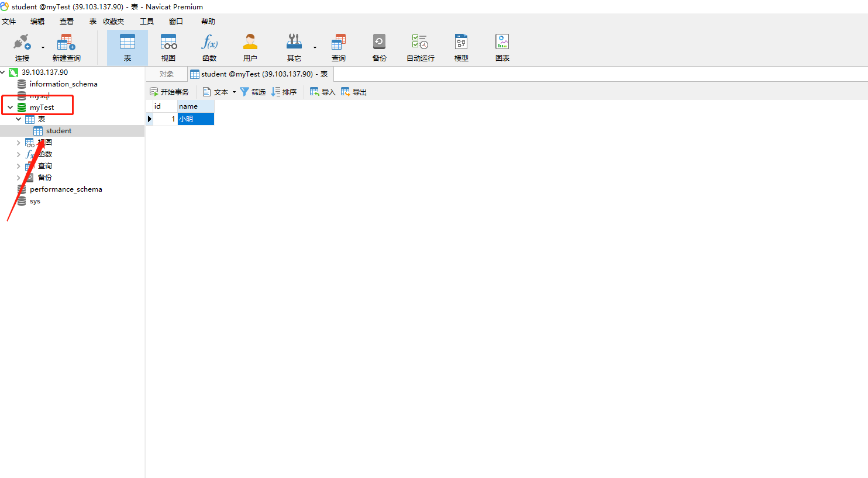Select the information_schema database
The image size is (868, 478).
(x=64, y=84)
